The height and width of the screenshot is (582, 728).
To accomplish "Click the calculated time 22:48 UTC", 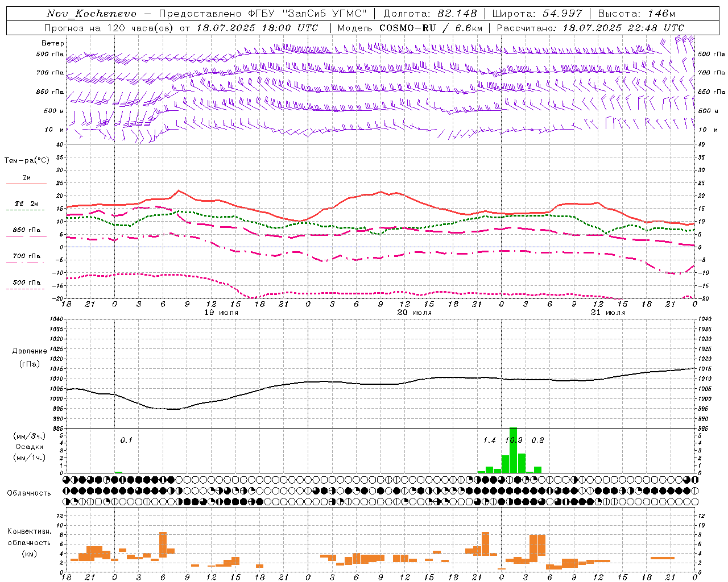I will [657, 27].
